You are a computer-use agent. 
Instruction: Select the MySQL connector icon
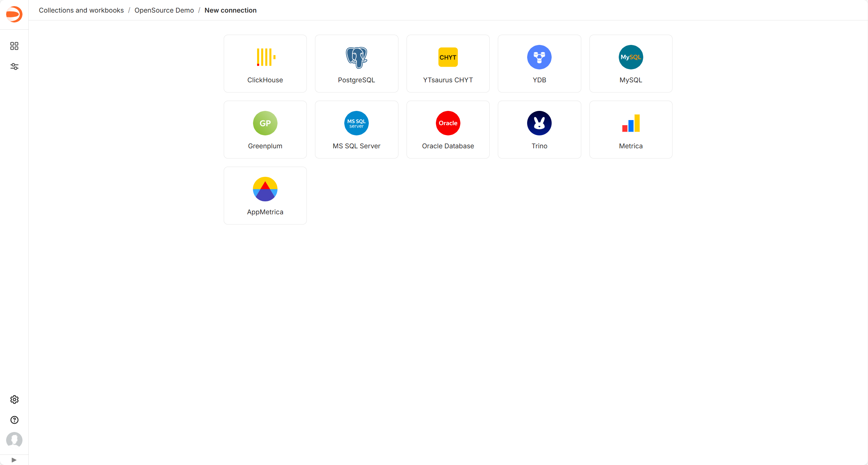click(631, 57)
